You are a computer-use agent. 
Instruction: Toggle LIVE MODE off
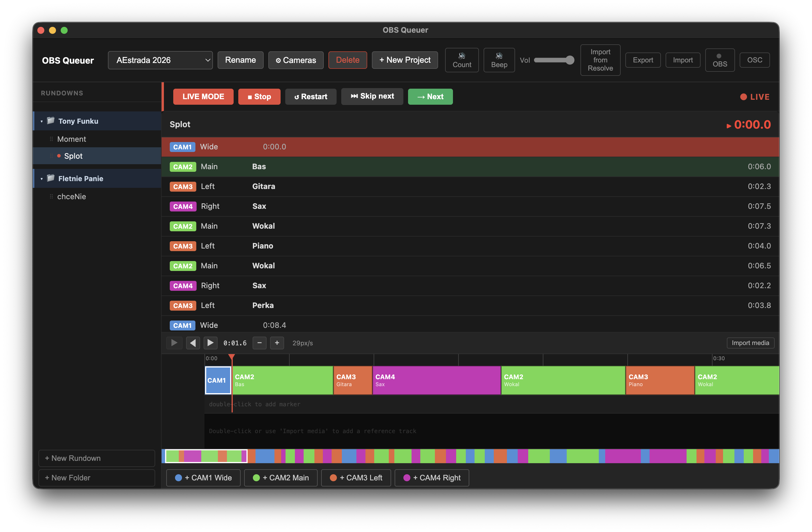tap(203, 97)
